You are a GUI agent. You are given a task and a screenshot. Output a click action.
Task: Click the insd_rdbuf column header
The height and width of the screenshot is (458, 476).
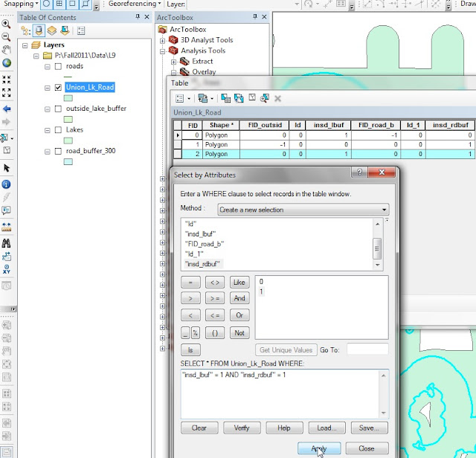coord(451,125)
